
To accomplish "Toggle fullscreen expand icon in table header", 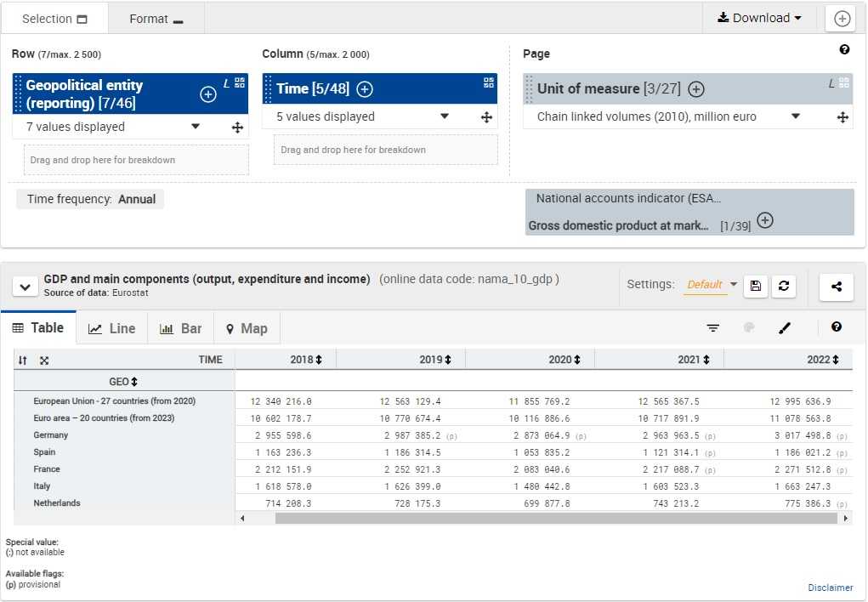I will tap(44, 361).
